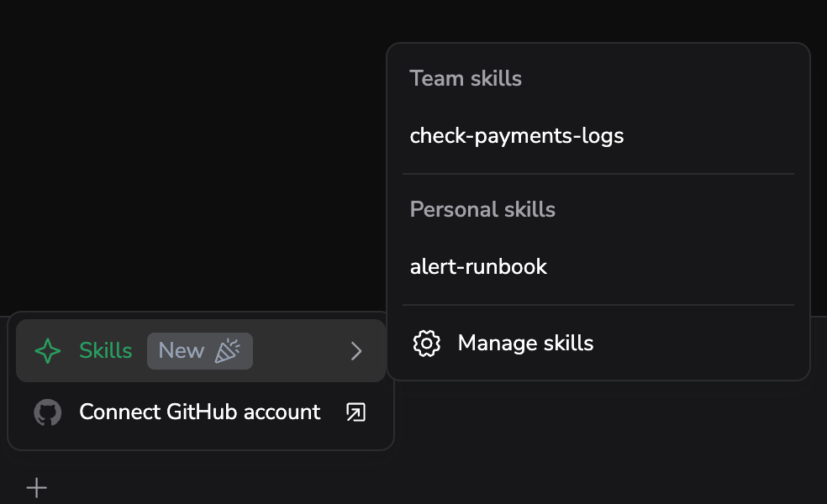Click the Personal skills section header
The height and width of the screenshot is (504, 827).
pyautogui.click(x=482, y=210)
